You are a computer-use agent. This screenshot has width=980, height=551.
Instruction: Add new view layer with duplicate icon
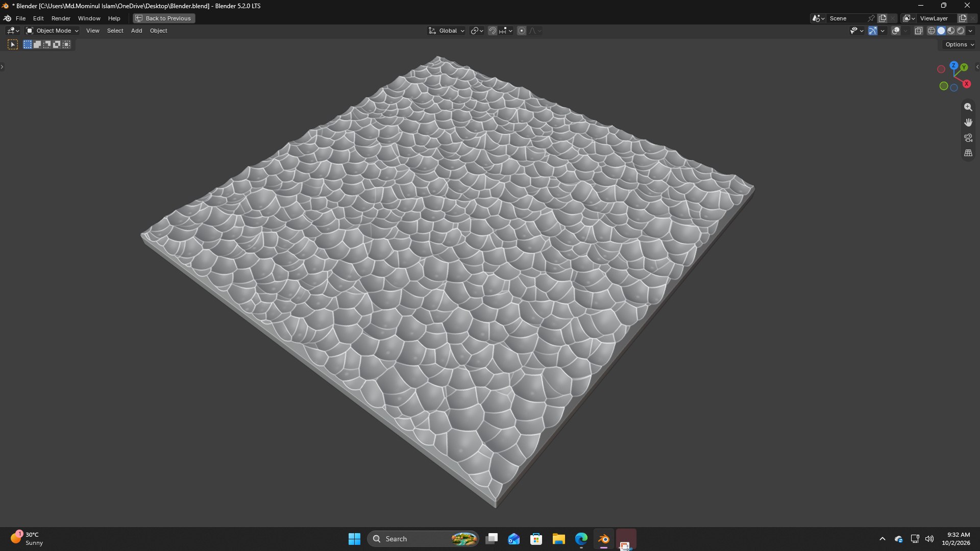click(963, 18)
